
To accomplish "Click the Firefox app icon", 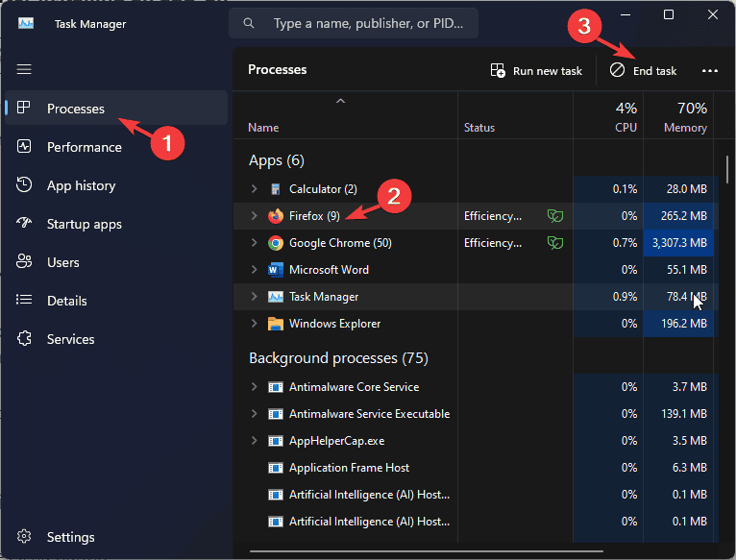I will coord(276,216).
